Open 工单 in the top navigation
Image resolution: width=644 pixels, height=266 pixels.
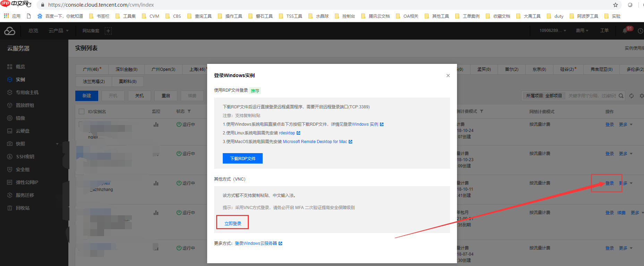coord(604,31)
